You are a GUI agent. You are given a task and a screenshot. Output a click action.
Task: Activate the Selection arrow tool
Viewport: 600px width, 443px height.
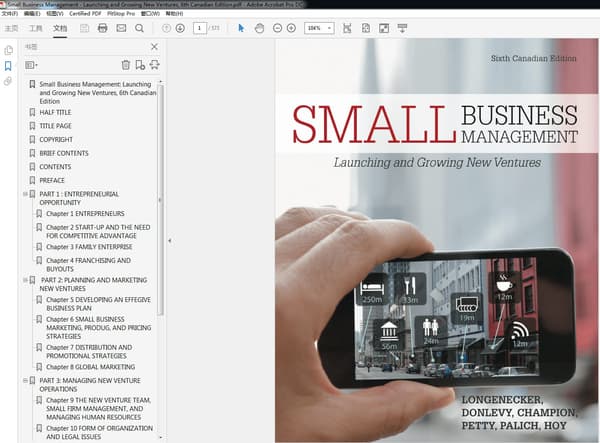(241, 28)
